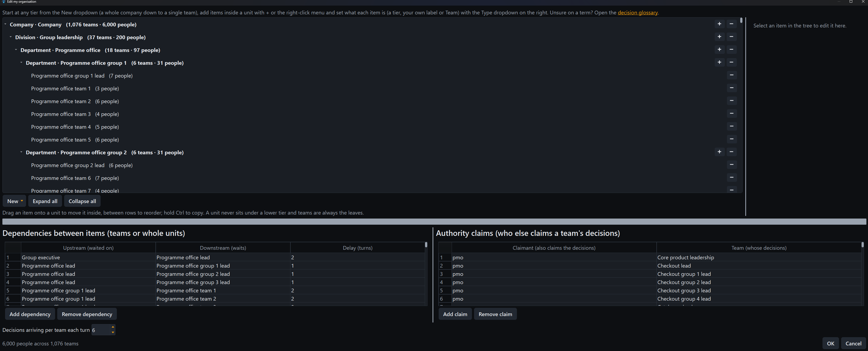
Task: Click Expand all button
Action: point(45,201)
